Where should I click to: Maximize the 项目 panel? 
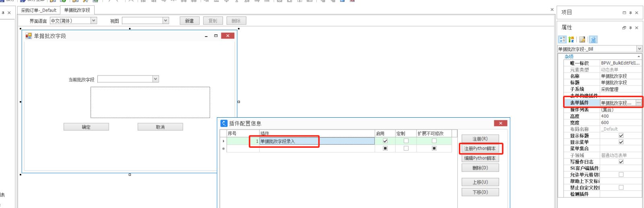coord(624,13)
